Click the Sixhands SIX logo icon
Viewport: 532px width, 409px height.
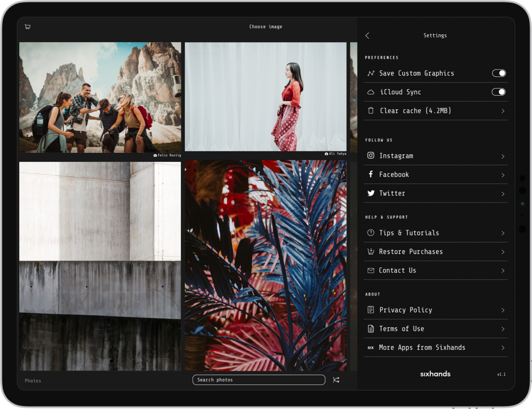coord(371,348)
